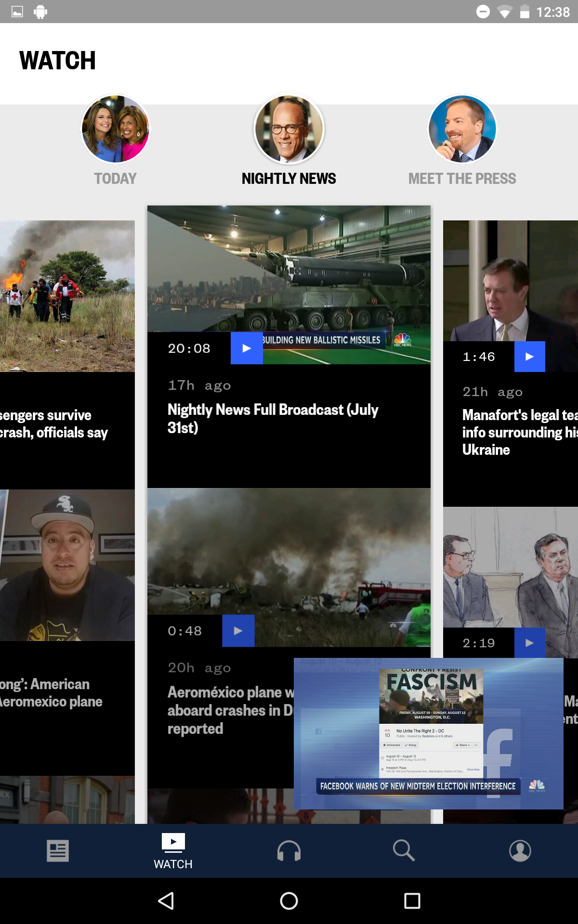Open the search magnifier icon
578x924 pixels.
point(404,851)
